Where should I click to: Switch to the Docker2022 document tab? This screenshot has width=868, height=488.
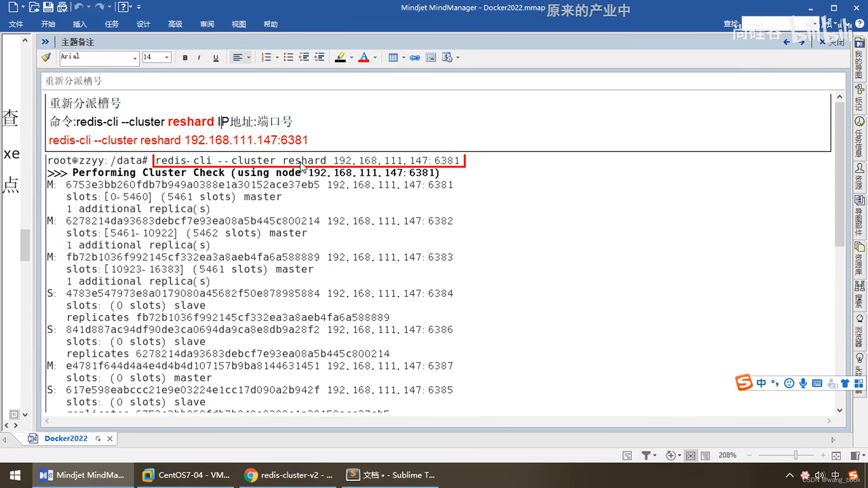pos(66,438)
